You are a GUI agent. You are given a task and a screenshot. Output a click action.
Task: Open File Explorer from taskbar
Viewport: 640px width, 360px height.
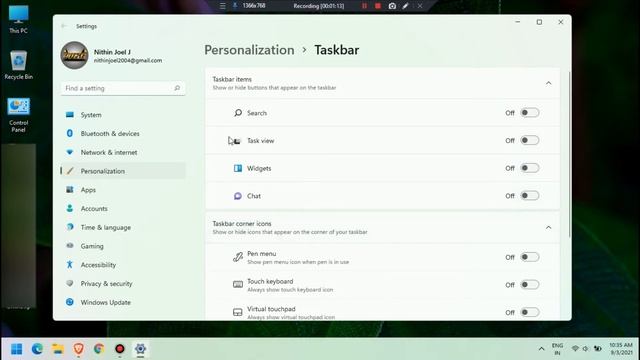[58, 349]
